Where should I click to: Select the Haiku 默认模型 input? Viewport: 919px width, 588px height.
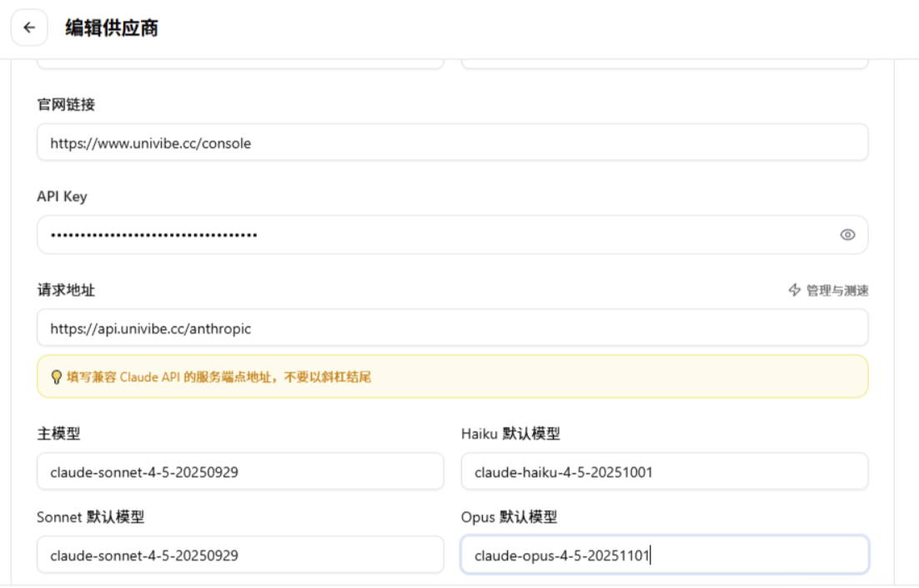click(x=665, y=471)
